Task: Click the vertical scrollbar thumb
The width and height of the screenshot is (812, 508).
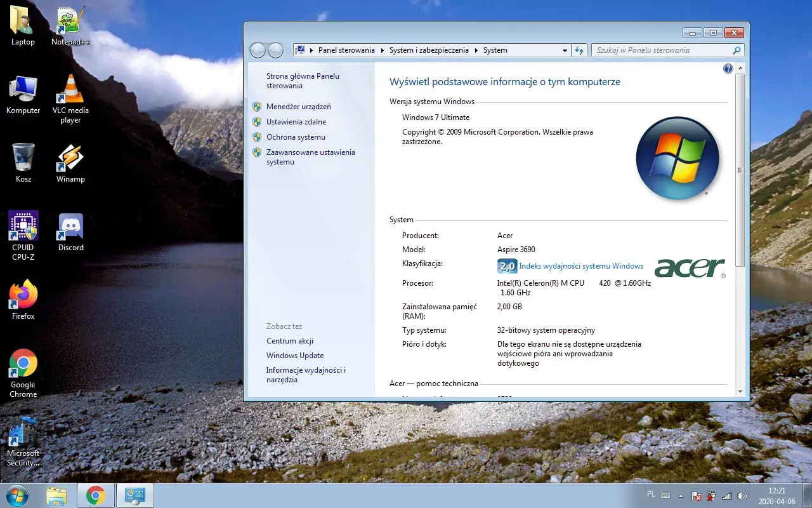Action: click(740, 170)
